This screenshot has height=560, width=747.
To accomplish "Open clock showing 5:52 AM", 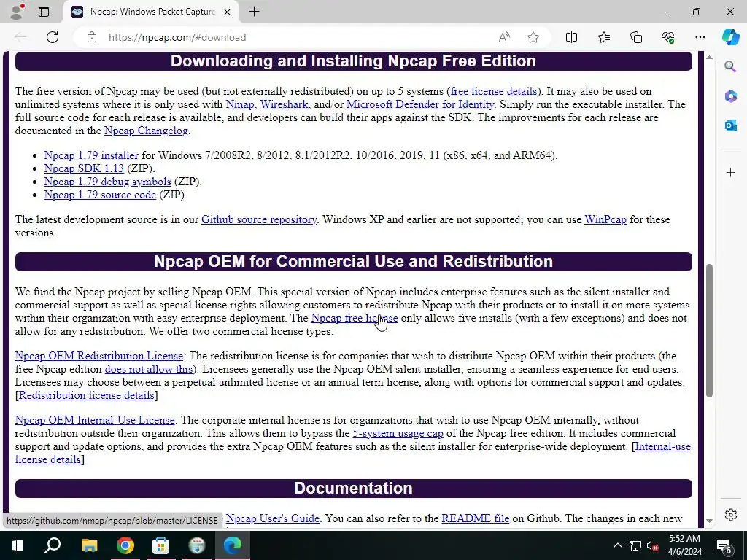I will pos(684,545).
